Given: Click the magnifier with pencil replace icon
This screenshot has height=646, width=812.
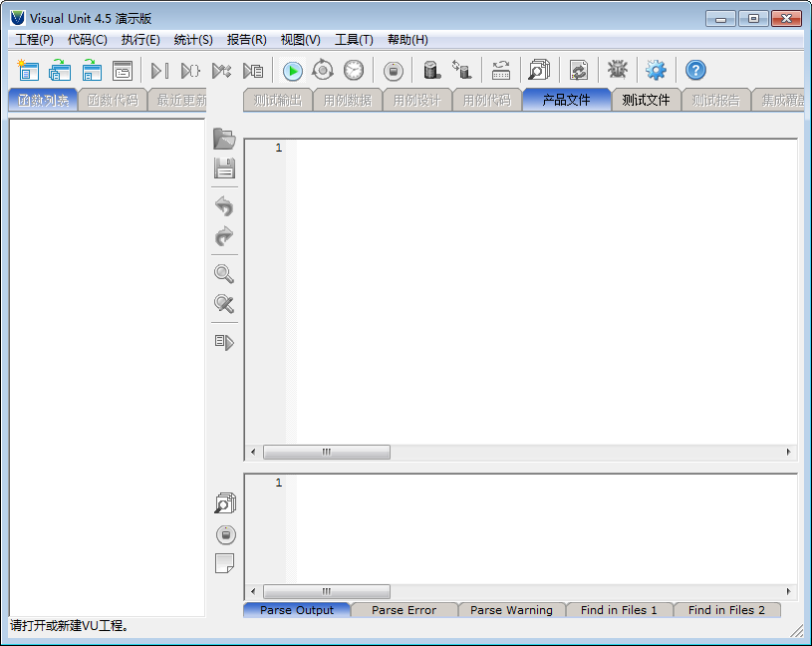Looking at the screenshot, I should (224, 304).
